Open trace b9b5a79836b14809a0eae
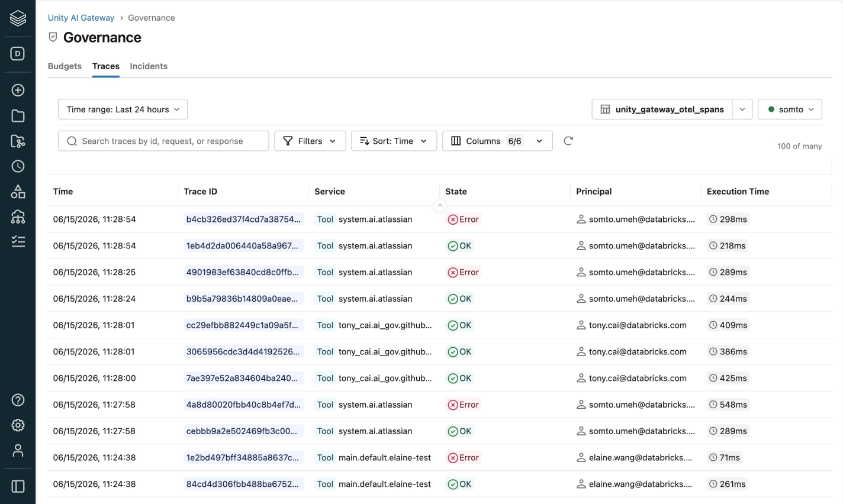843x504 pixels. point(242,299)
